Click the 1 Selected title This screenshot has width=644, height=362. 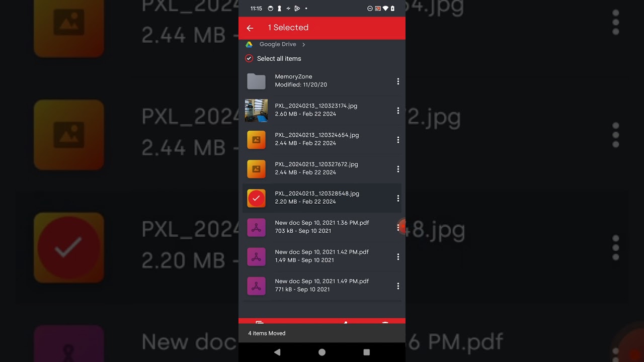coord(288,28)
